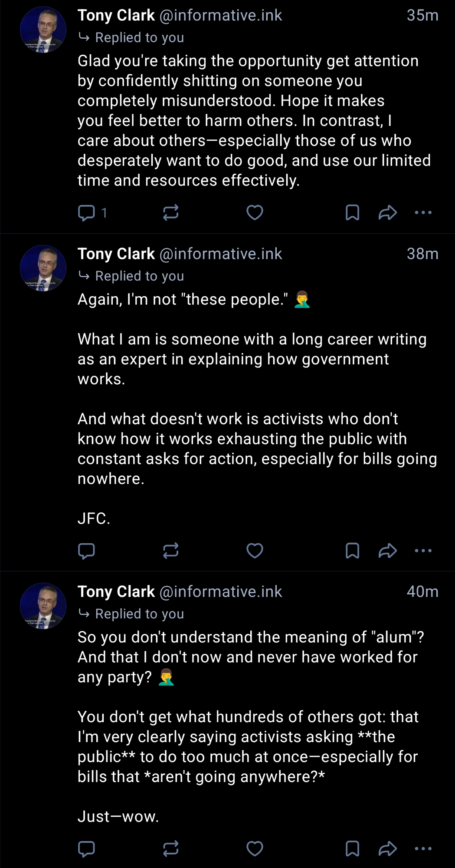
Task: Reply to the 'these people' post
Action: (86, 551)
